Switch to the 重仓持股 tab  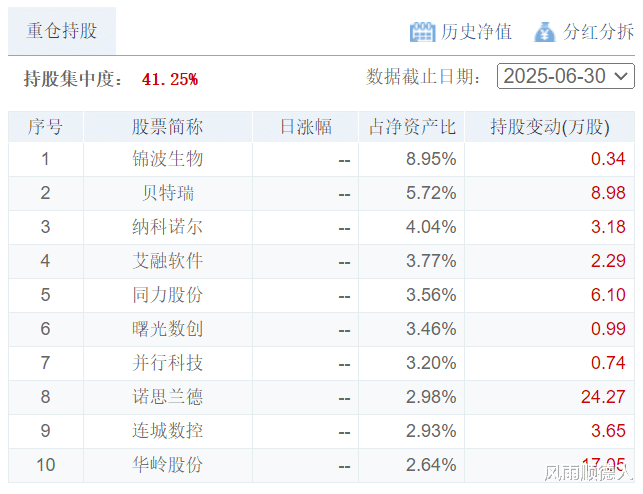tap(62, 31)
